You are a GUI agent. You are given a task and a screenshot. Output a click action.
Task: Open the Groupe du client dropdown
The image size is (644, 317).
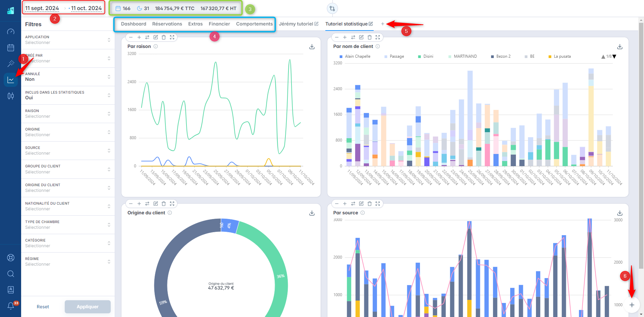pos(68,169)
